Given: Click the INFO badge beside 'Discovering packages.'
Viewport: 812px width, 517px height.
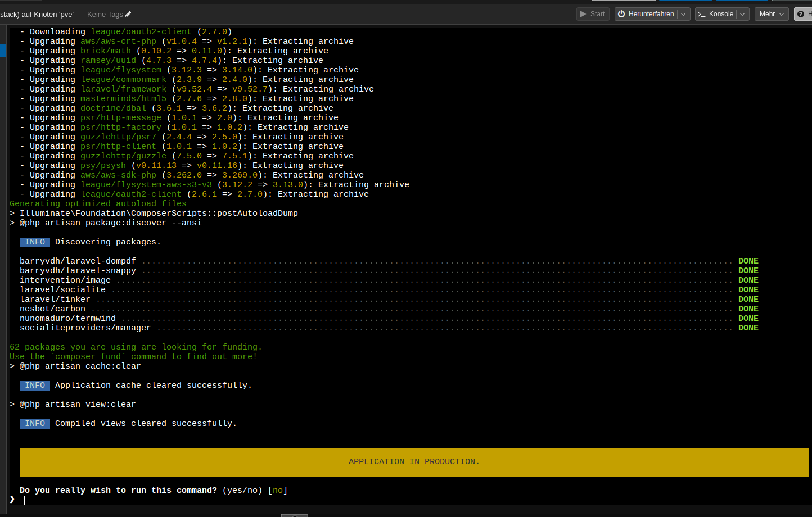Looking at the screenshot, I should (35, 242).
